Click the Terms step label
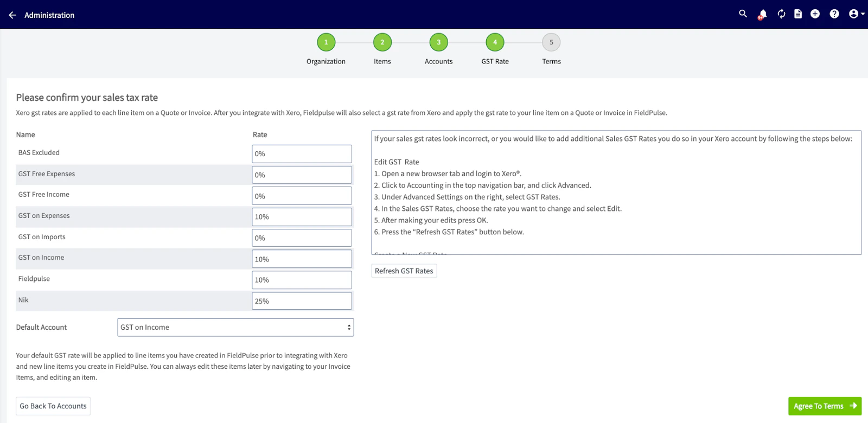The width and height of the screenshot is (868, 423). tap(551, 61)
